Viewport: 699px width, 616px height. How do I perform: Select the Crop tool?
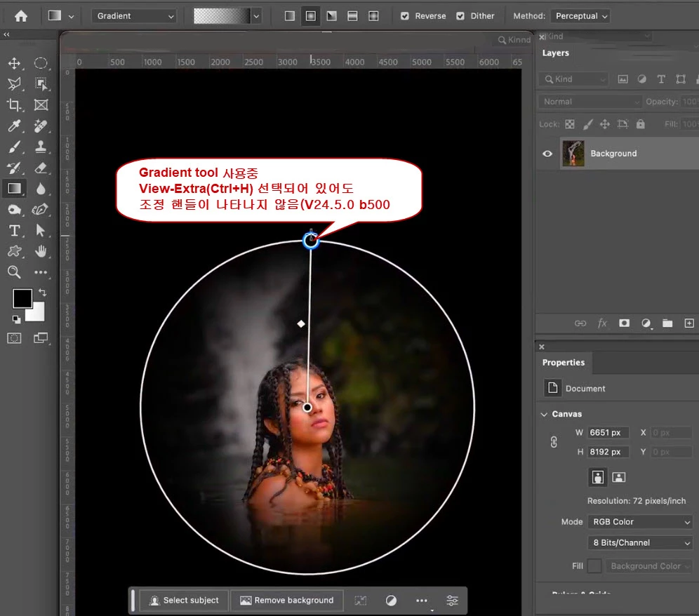pyautogui.click(x=14, y=105)
